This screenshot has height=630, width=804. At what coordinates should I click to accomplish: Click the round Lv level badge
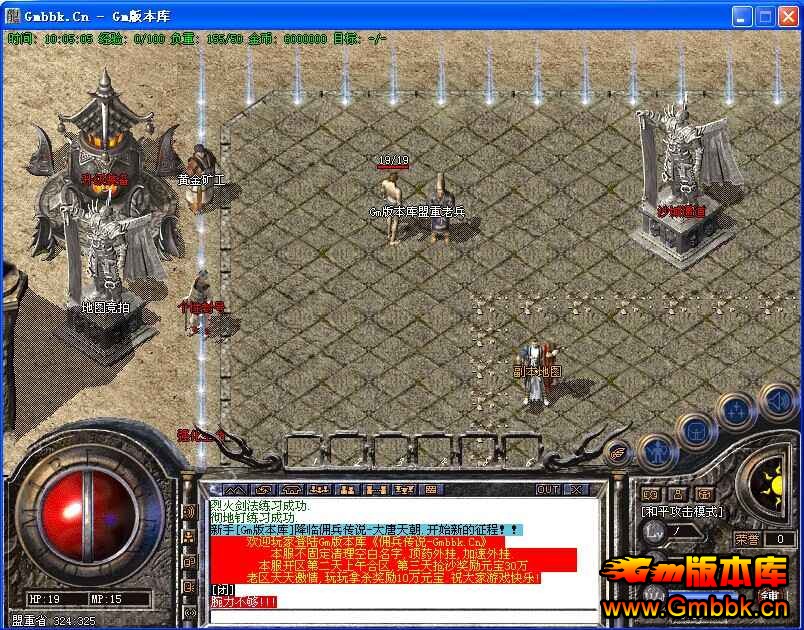(655, 532)
